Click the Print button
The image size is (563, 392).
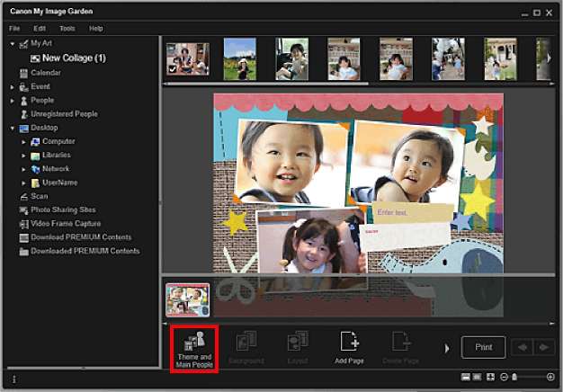pos(483,346)
